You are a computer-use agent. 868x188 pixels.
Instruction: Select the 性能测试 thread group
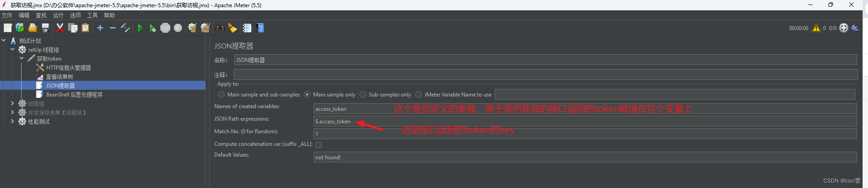tap(39, 122)
